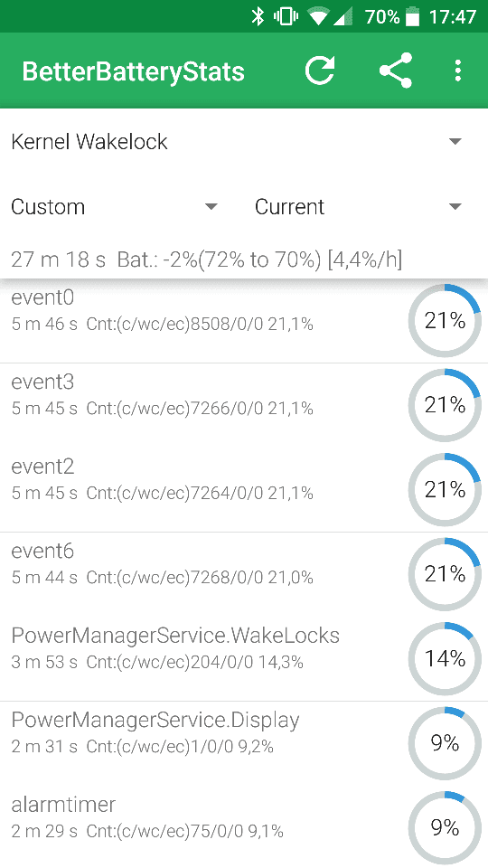Open the share icon

click(x=396, y=71)
